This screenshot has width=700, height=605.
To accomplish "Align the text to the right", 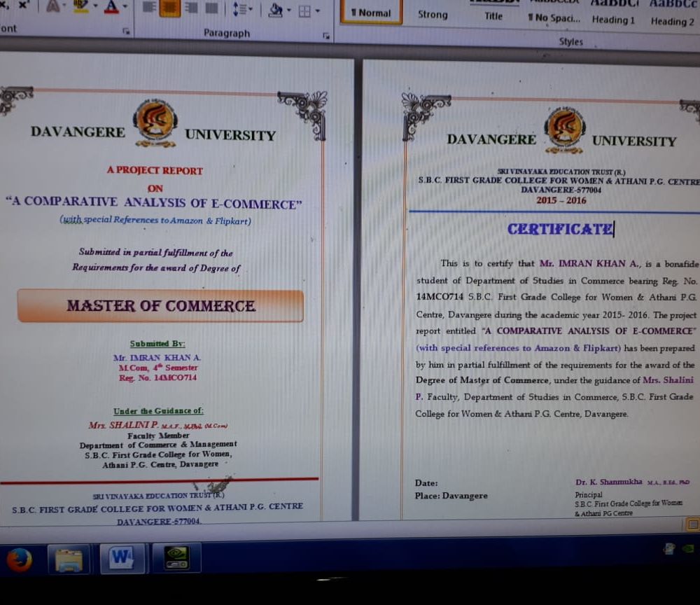I will [x=191, y=8].
